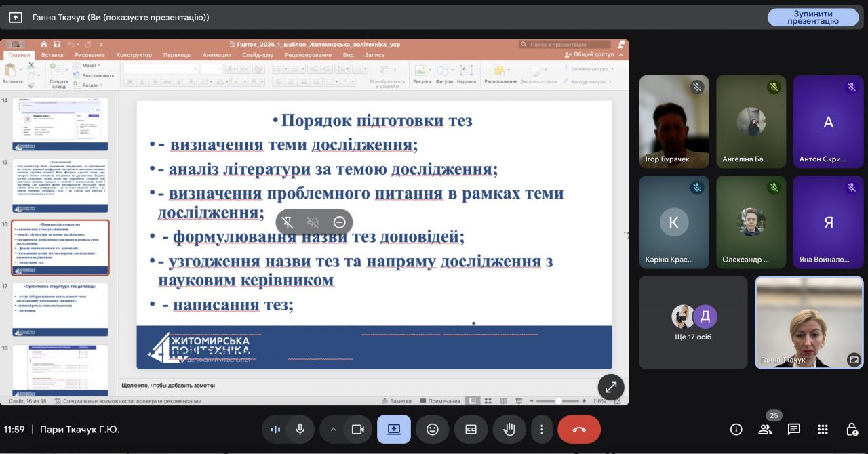Open the emoji reactions panel
Screen dimensions: 868x454
432,430
